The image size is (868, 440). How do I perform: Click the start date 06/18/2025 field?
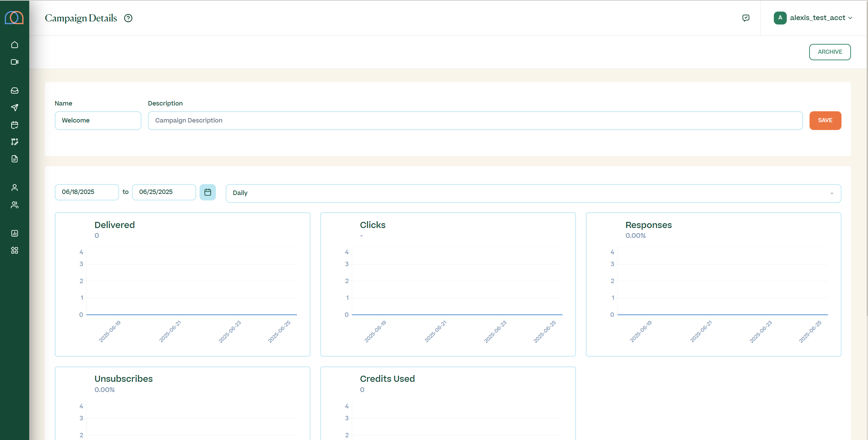point(87,192)
